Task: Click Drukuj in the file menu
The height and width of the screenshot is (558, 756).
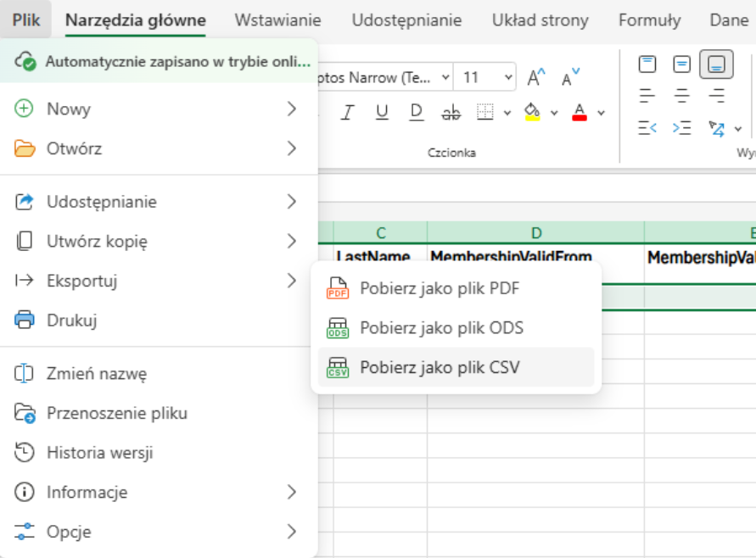Action: (x=71, y=321)
